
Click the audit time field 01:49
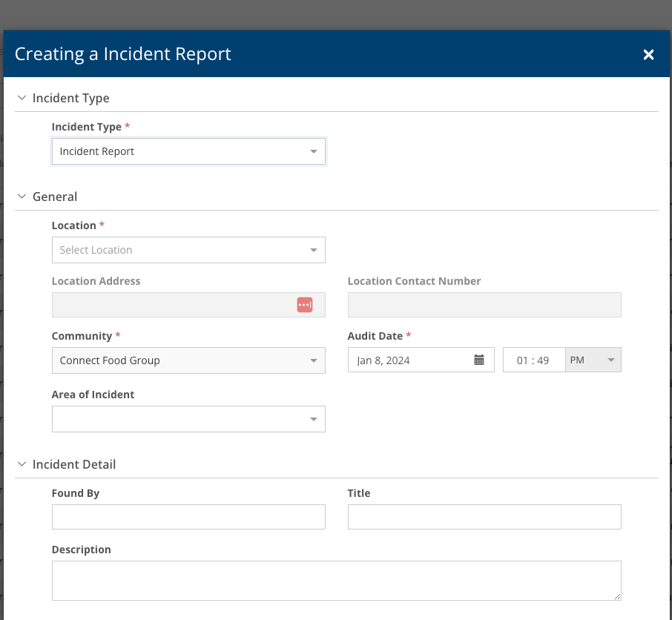533,360
